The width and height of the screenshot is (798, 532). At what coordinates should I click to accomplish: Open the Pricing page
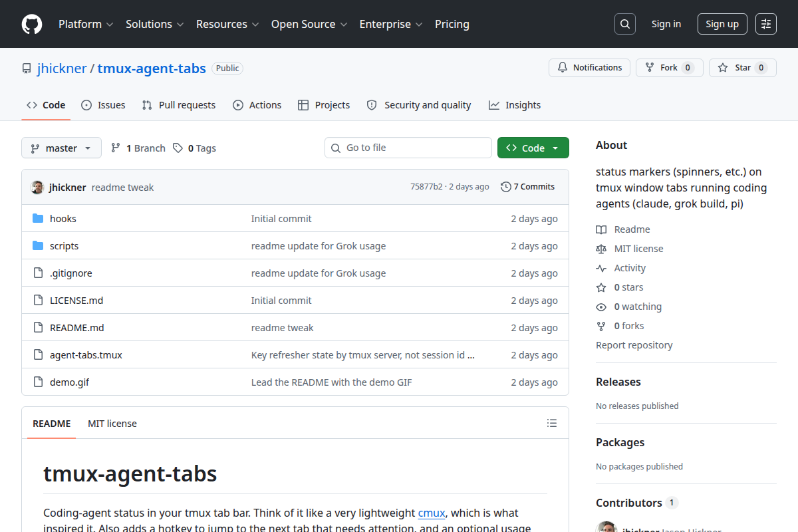tap(452, 24)
